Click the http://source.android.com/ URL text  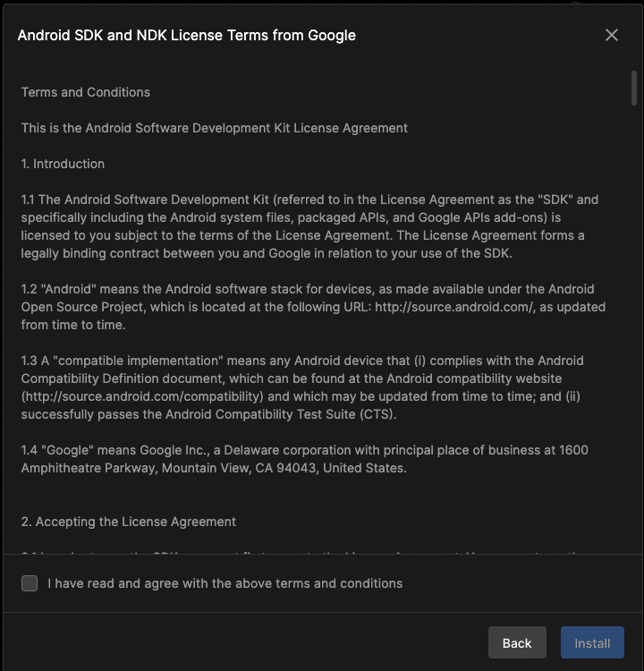click(455, 307)
